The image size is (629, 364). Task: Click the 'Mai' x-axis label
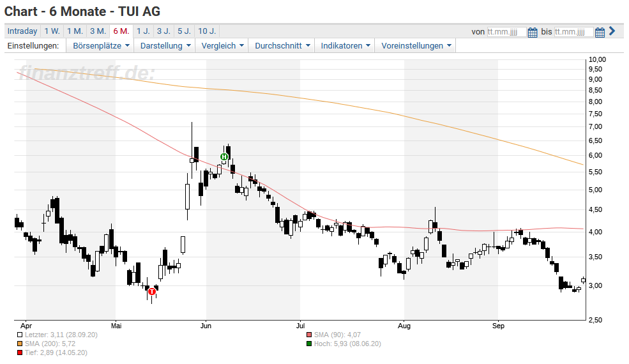(116, 326)
